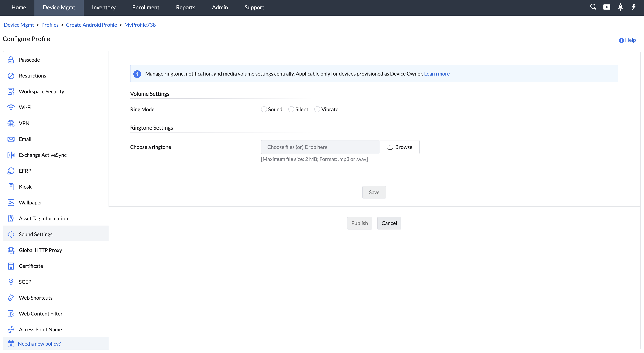
Task: Open Passcode policy from sidebar
Action: coord(29,60)
